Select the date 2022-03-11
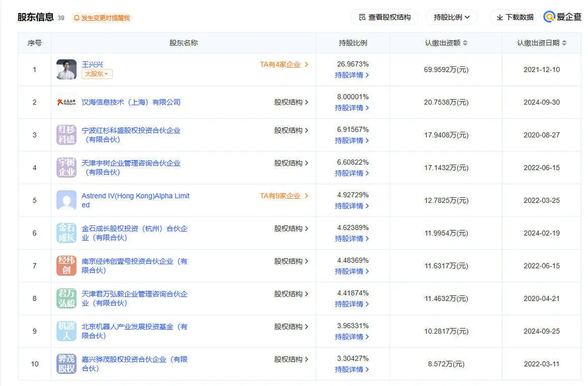Screen dimensions: 588x386 [541, 364]
